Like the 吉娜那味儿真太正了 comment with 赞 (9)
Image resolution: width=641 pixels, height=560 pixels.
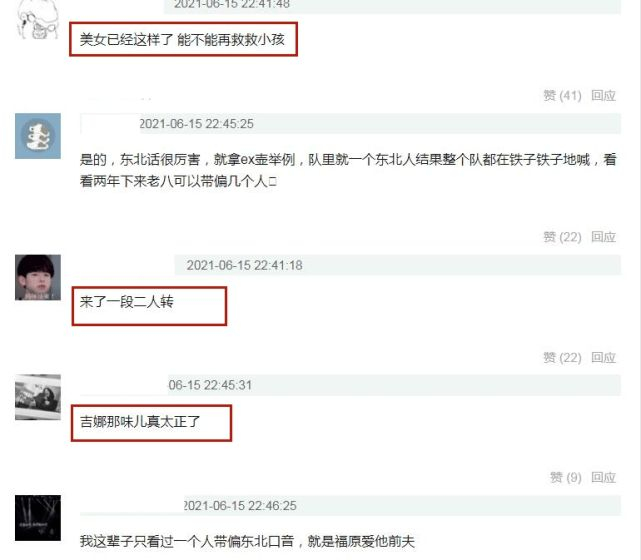565,477
